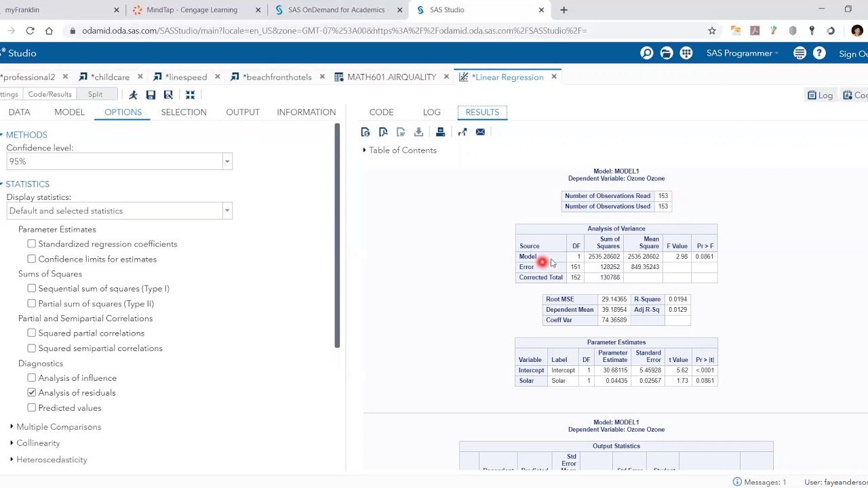Open the browser profile avatar
Viewport: 868px width, 488px height.
857,30
